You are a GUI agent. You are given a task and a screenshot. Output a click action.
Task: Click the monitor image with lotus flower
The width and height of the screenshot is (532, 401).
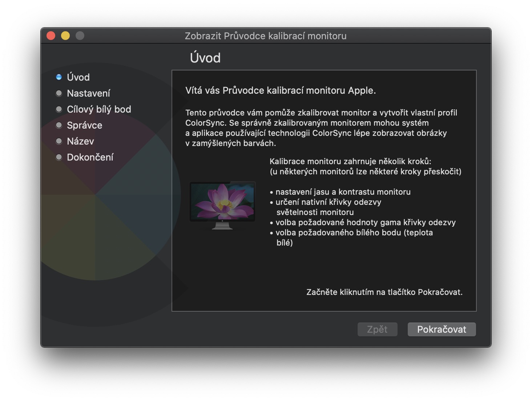click(x=222, y=206)
